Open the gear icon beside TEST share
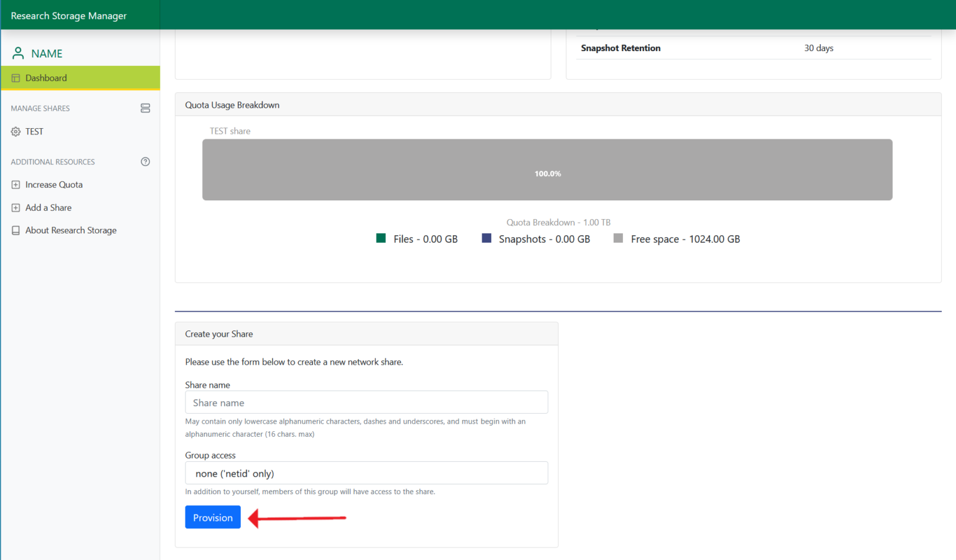 click(x=15, y=131)
